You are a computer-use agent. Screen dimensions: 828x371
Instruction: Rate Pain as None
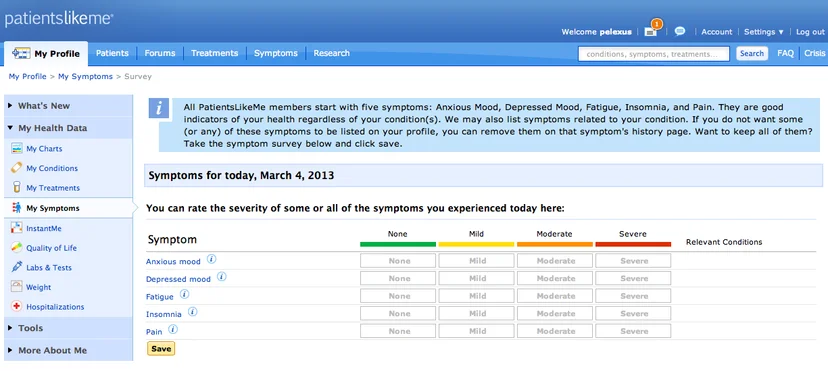pyautogui.click(x=398, y=331)
